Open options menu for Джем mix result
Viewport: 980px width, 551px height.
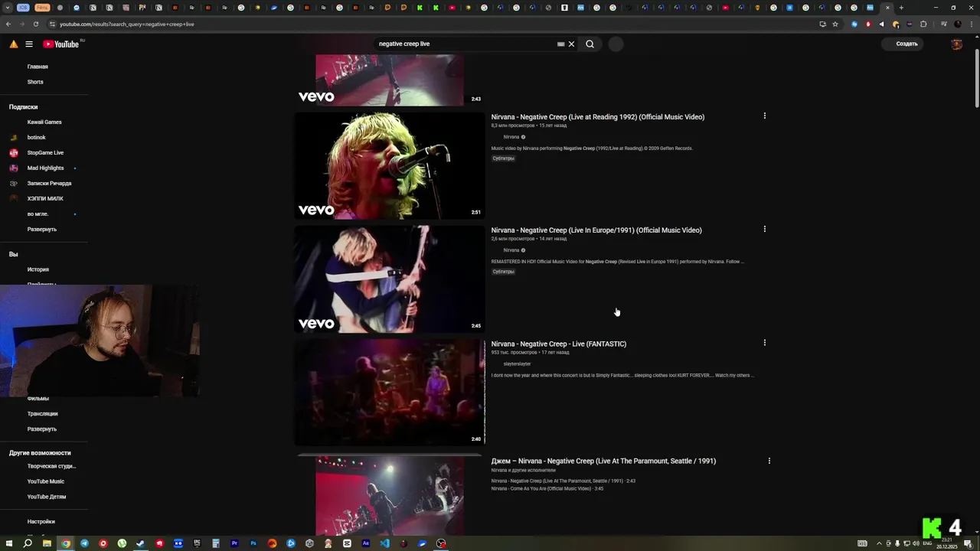tap(769, 461)
